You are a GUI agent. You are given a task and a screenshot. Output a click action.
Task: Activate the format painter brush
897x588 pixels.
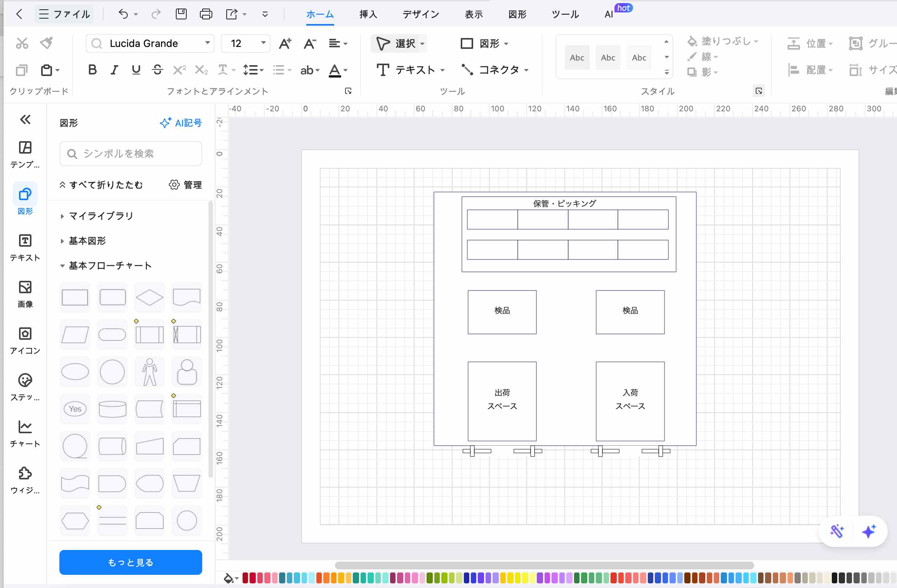[x=47, y=43]
